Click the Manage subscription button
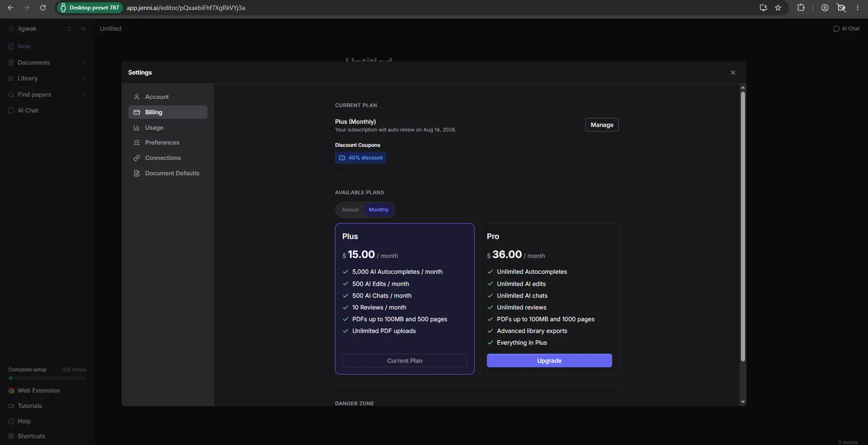This screenshot has width=868, height=445. pos(602,125)
